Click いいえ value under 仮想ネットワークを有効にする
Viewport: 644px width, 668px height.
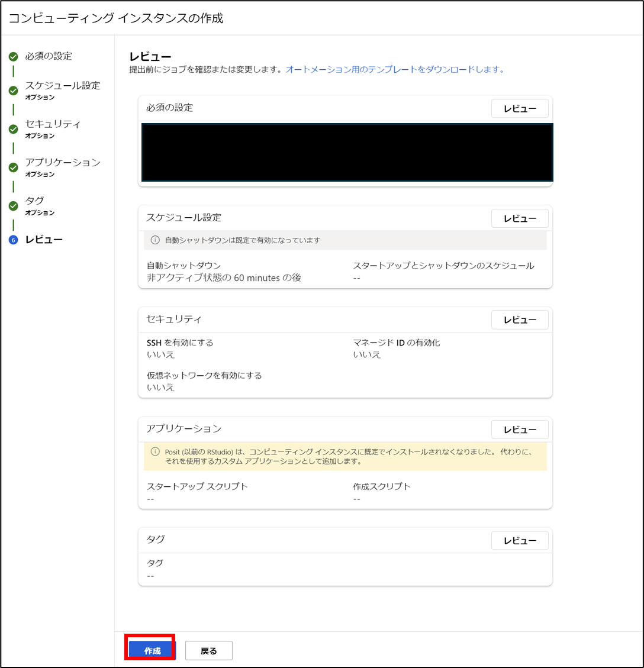(160, 388)
